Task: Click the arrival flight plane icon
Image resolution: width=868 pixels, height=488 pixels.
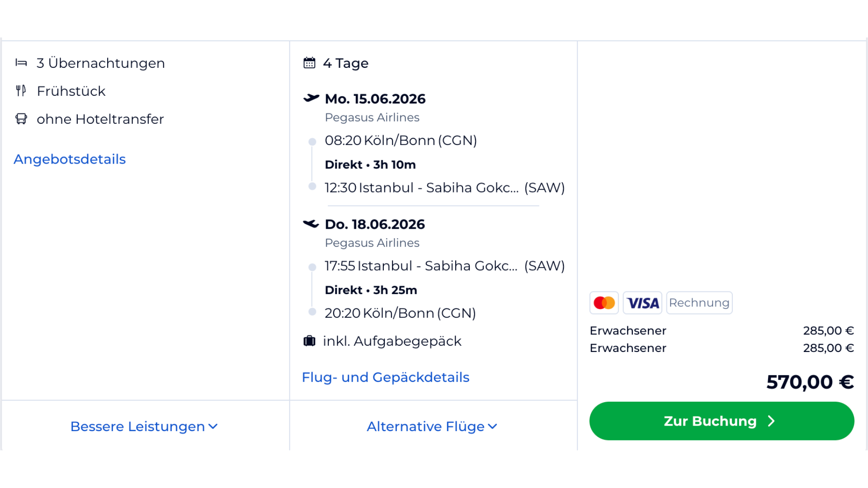Action: (x=311, y=223)
